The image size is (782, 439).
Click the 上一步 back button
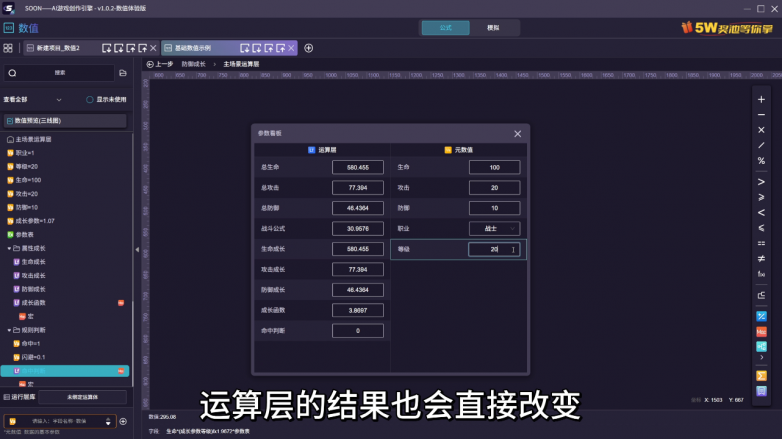(160, 64)
